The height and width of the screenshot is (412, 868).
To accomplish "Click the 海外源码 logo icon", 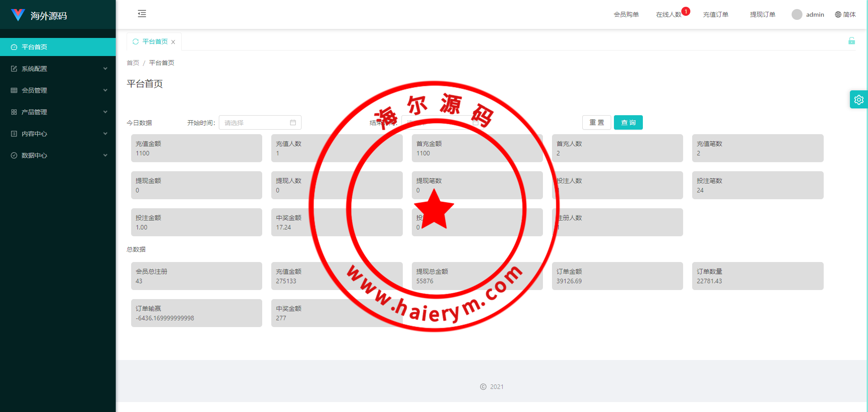I will click(18, 15).
